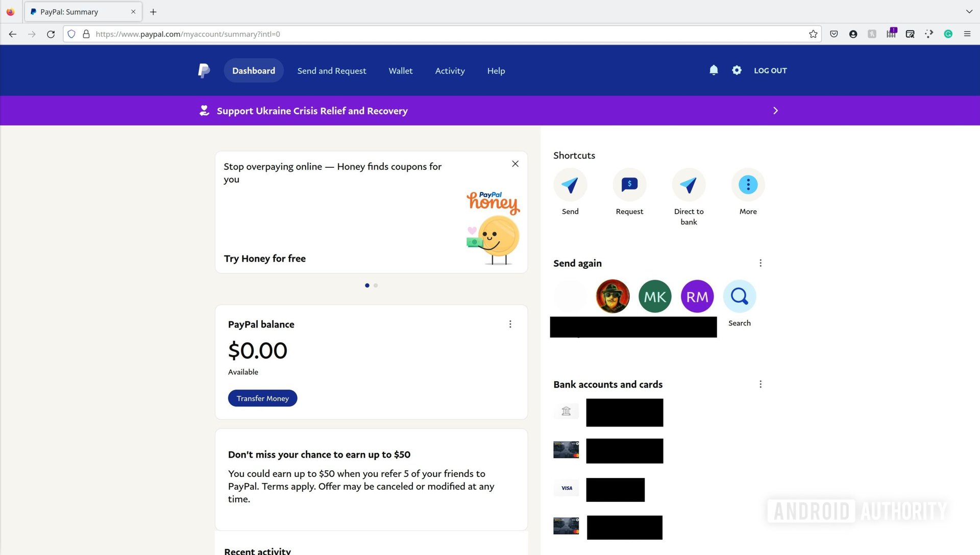
Task: Select MK contact in Send again
Action: [654, 296]
